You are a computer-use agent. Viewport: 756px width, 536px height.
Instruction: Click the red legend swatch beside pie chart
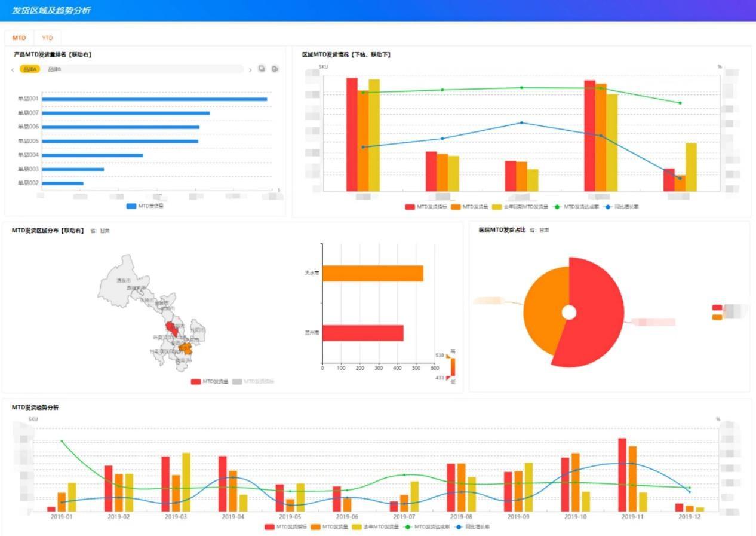click(717, 308)
